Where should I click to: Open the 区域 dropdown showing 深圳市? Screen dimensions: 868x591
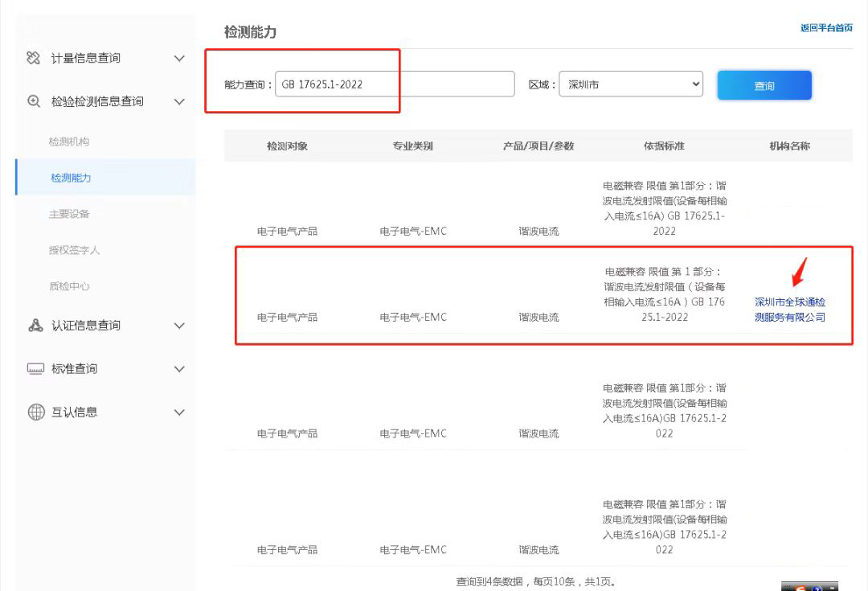[x=630, y=84]
